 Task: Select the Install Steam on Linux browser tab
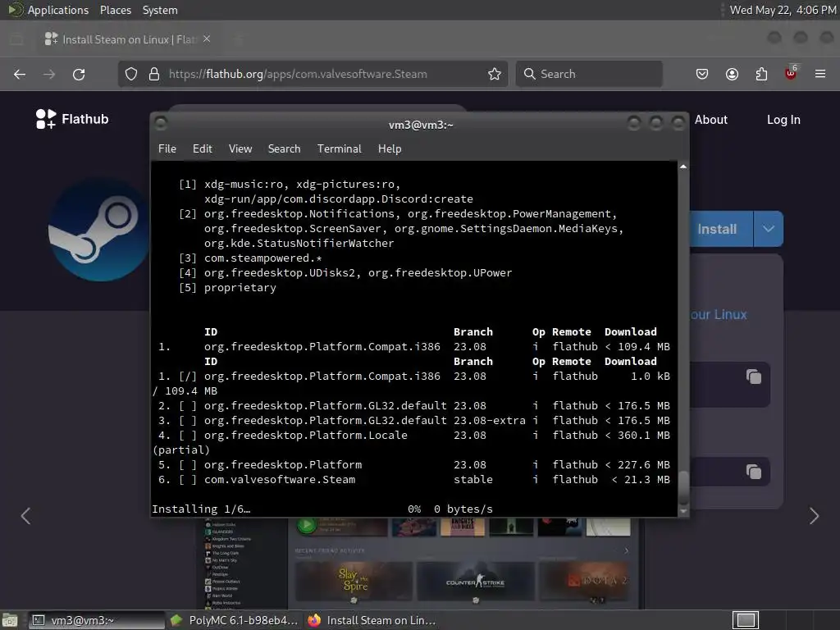(127, 39)
